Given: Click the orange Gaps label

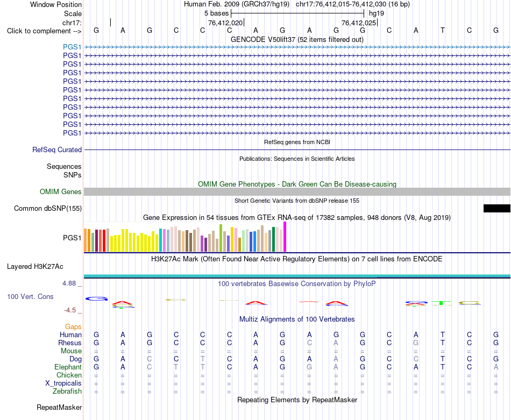Looking at the screenshot, I should click(x=73, y=326).
